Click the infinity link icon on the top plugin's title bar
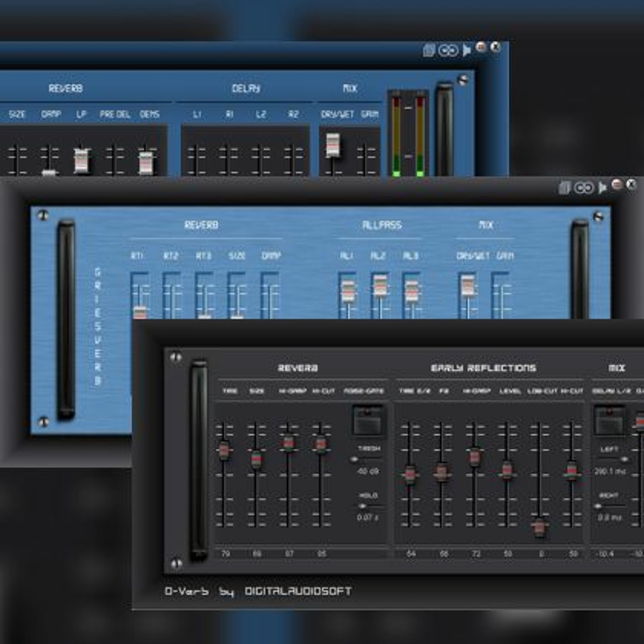The width and height of the screenshot is (644, 644). pyautogui.click(x=447, y=49)
